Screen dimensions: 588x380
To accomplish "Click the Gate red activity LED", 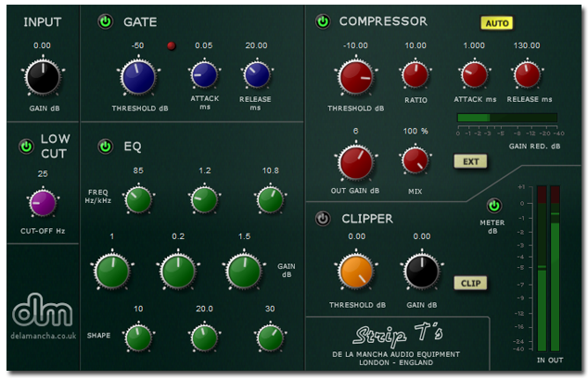I will click(x=172, y=45).
